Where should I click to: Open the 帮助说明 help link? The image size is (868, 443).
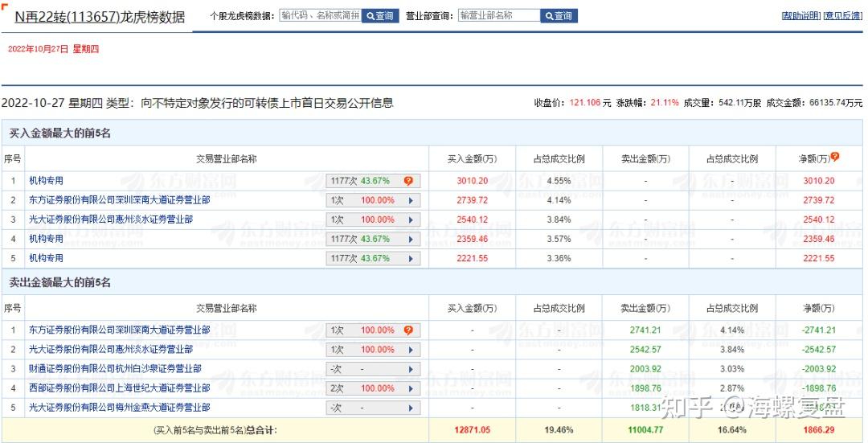pyautogui.click(x=800, y=15)
